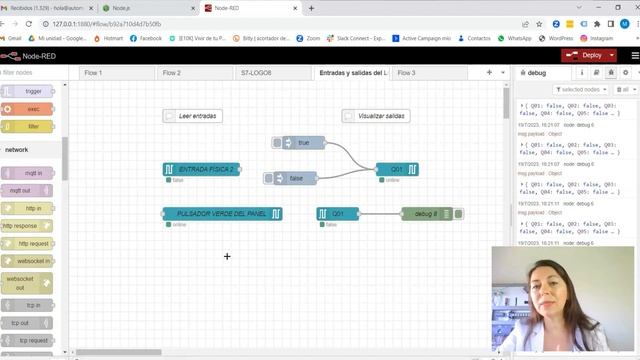Viewport: 640px width, 360px height.
Task: Select the debug bug sidebar icon
Action: click(611, 73)
